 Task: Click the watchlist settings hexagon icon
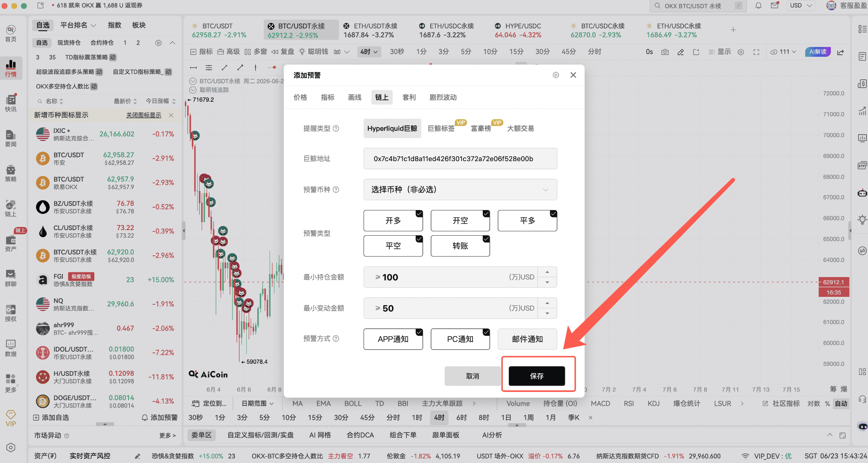click(158, 43)
